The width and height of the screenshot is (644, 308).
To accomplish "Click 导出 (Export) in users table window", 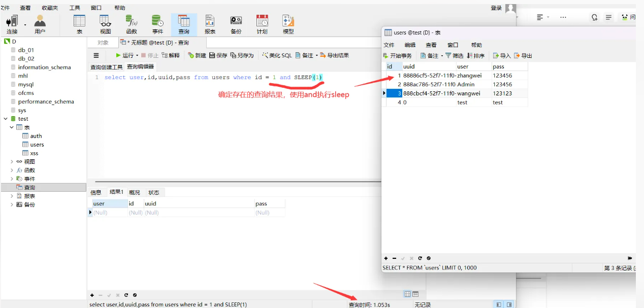I will pyautogui.click(x=523, y=56).
